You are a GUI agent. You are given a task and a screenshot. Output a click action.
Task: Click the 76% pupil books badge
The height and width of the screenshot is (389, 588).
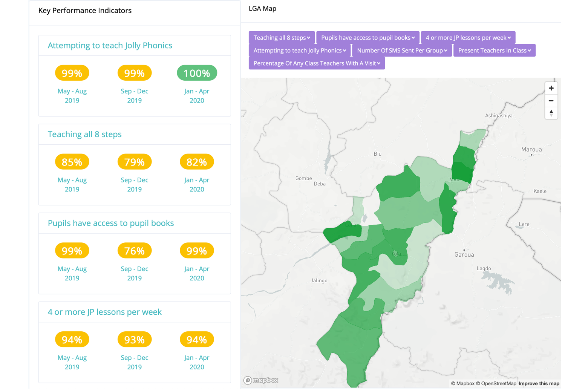click(x=135, y=251)
